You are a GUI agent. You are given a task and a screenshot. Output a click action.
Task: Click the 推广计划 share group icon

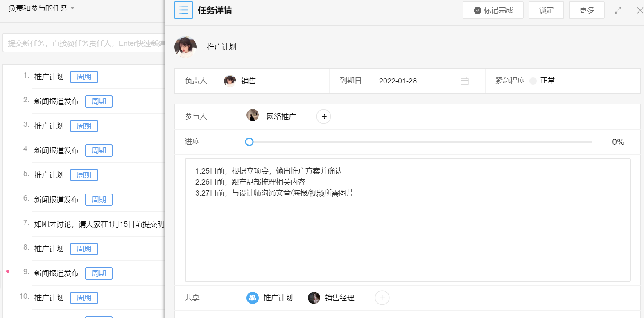pos(253,298)
